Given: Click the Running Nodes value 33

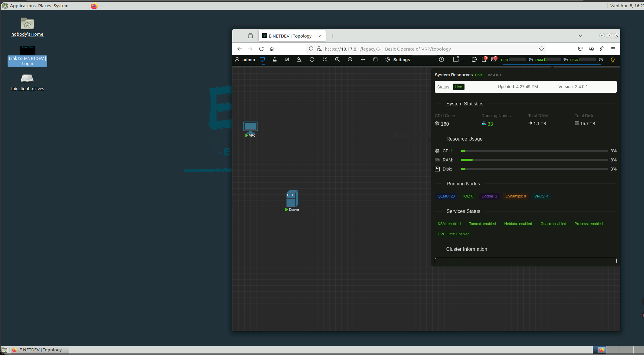Looking at the screenshot, I should 490,124.
